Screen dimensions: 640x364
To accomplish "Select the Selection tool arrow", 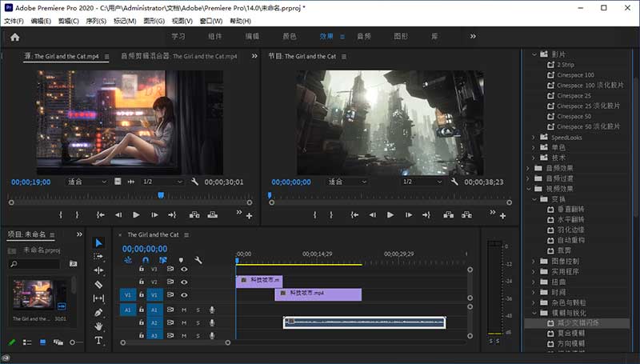I will coord(98,243).
